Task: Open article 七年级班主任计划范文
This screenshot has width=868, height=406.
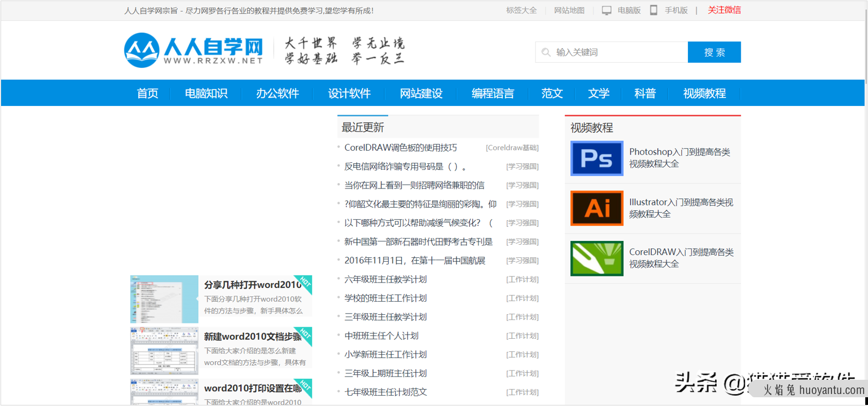Action: pyautogui.click(x=385, y=392)
